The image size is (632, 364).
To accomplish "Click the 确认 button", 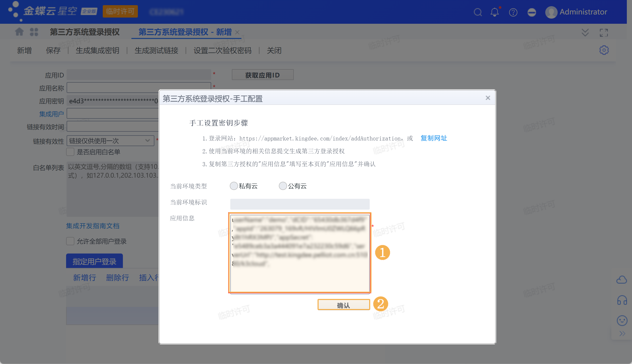I will pos(343,305).
